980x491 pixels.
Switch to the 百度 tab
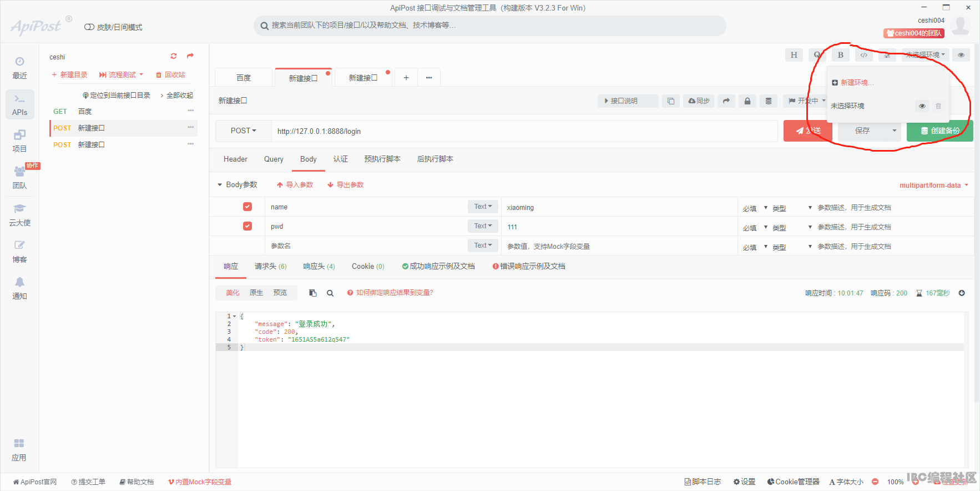pyautogui.click(x=244, y=78)
